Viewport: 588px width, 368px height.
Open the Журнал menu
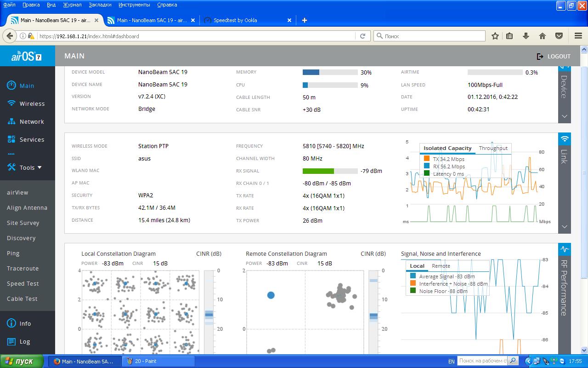click(72, 5)
